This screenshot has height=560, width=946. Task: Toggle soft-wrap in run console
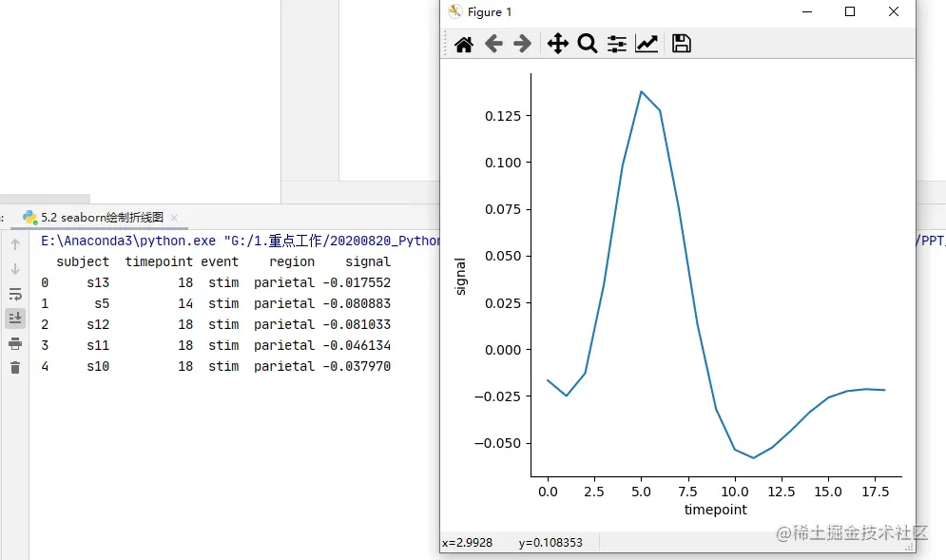[15, 294]
